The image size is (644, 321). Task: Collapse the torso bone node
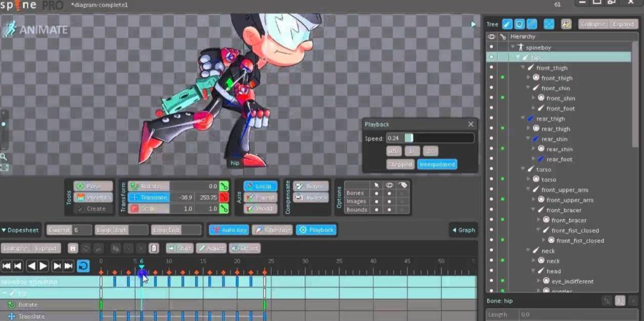tap(523, 169)
